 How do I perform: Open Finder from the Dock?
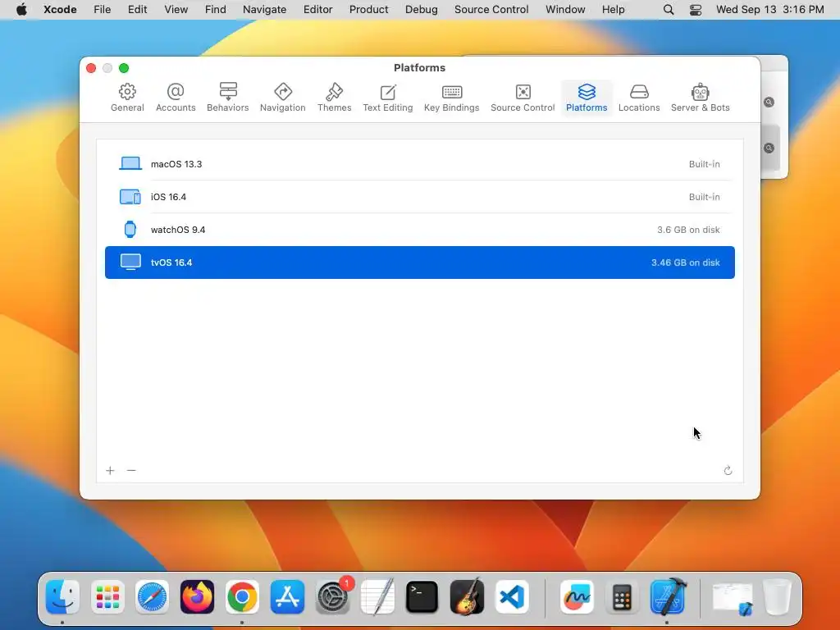tap(62, 597)
